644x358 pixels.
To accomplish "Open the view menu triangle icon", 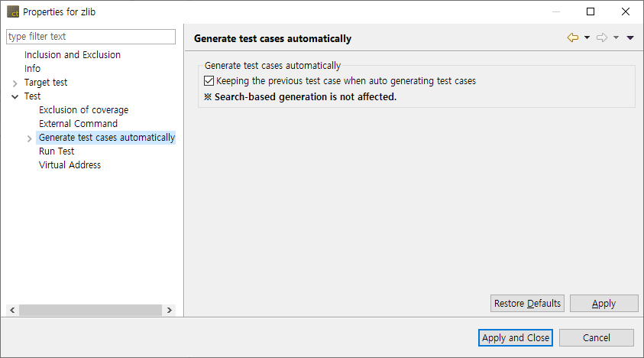I will 630,37.
